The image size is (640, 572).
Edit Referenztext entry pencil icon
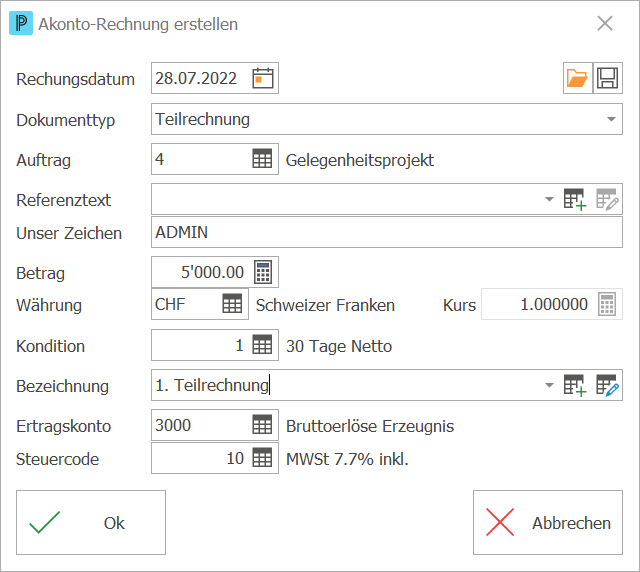coord(607,199)
